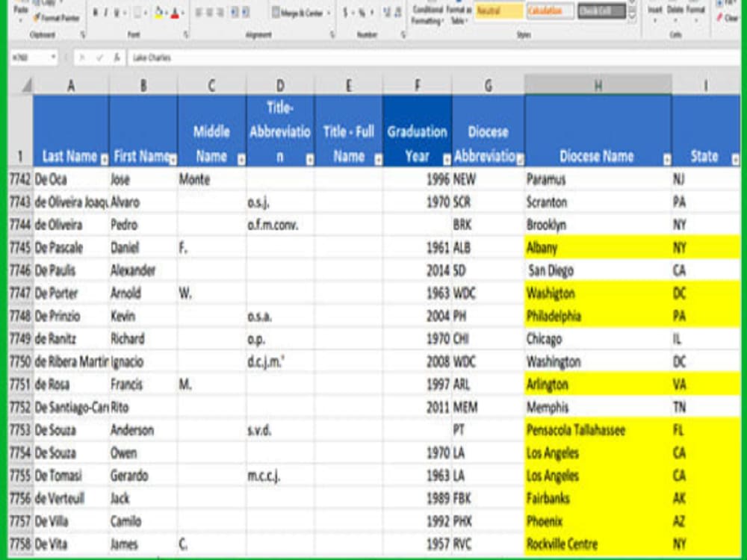Screen dimensions: 747x560
Task: Open the Insert cells menu
Action: click(x=655, y=13)
